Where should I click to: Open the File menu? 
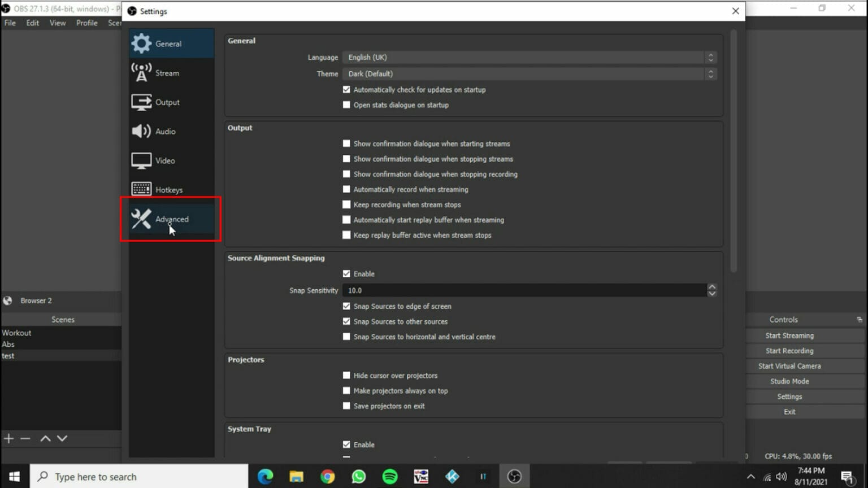coord(9,23)
